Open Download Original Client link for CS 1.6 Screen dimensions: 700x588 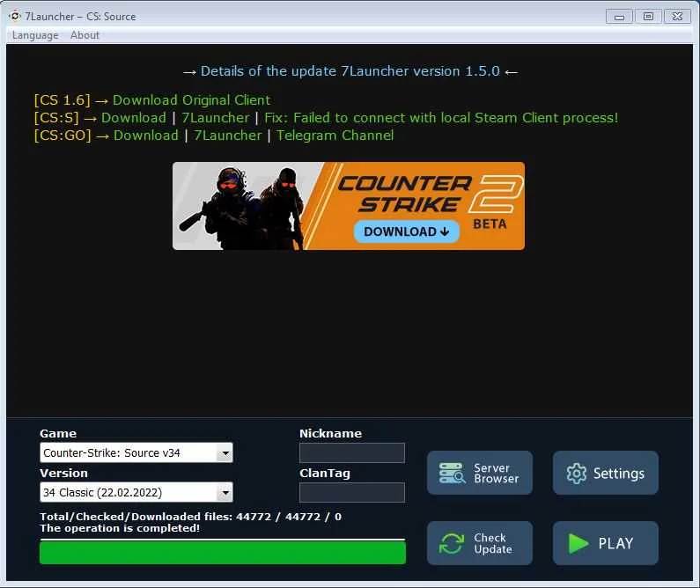192,100
